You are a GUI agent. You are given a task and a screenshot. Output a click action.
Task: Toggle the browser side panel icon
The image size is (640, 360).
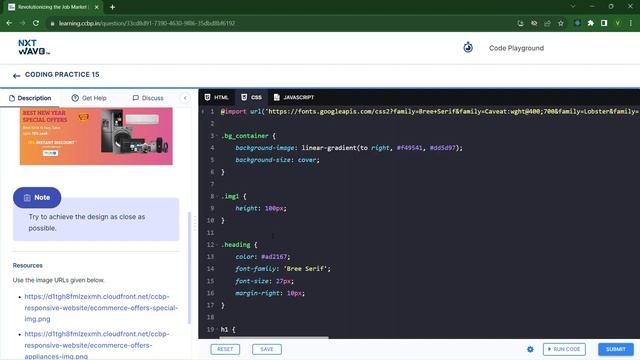[604, 23]
